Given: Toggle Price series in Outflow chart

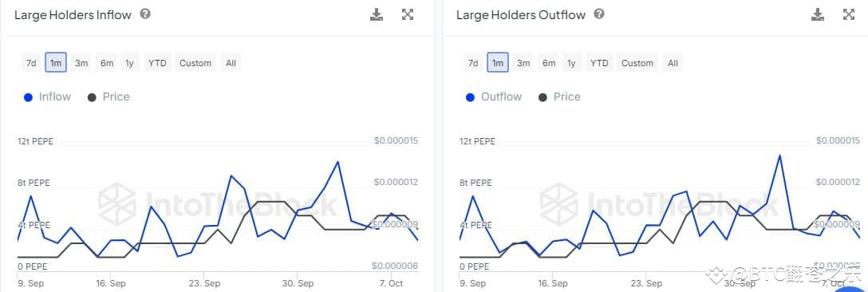Looking at the screenshot, I should click(x=559, y=97).
